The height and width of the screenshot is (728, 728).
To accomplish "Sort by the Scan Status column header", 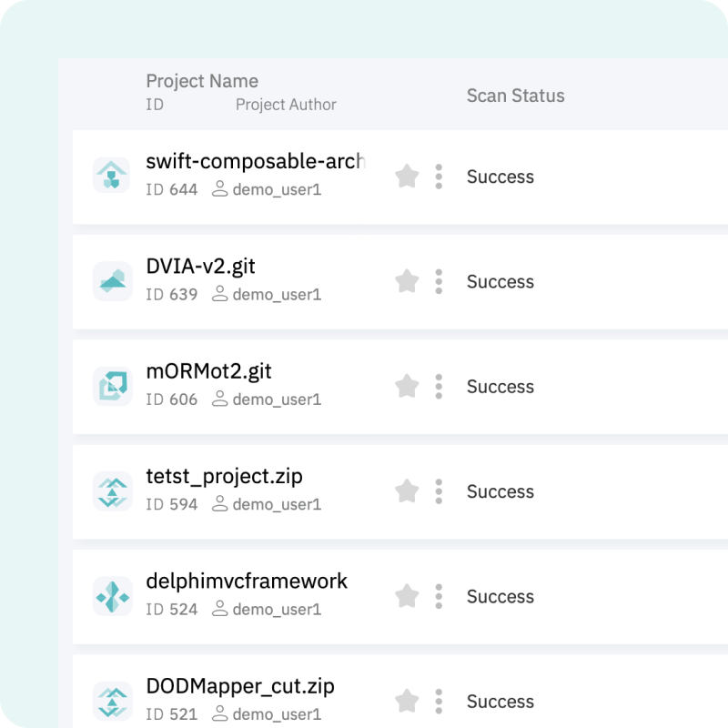I will pos(515,96).
